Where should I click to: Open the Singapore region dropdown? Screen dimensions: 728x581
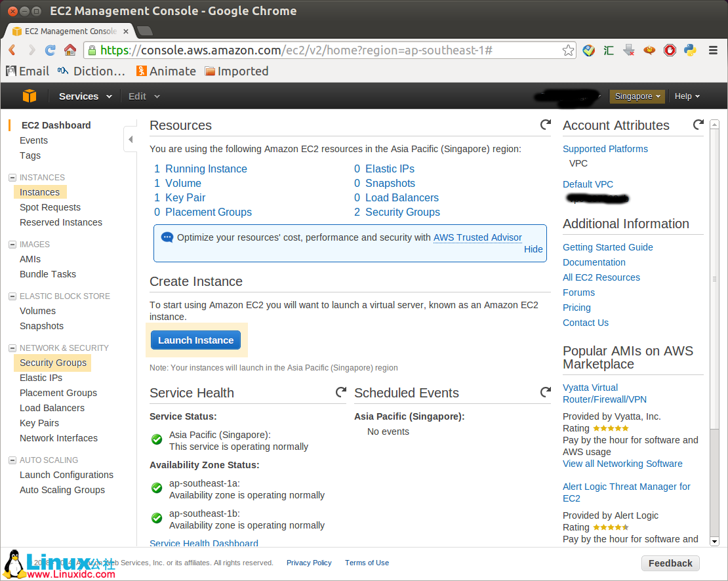click(637, 96)
